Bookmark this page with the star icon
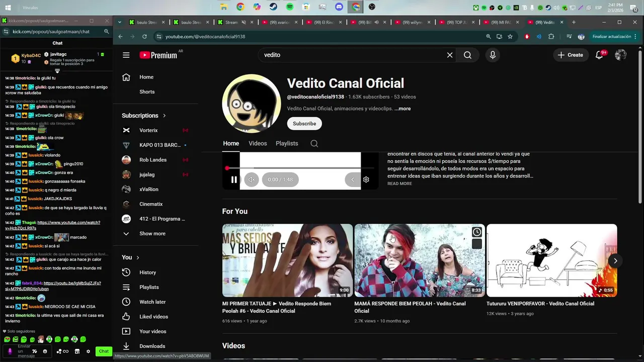644x362 pixels. [x=510, y=37]
